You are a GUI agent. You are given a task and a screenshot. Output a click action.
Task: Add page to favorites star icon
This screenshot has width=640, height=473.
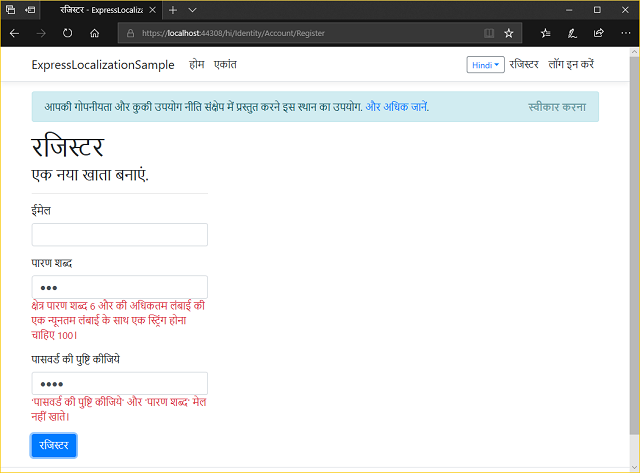coord(509,33)
